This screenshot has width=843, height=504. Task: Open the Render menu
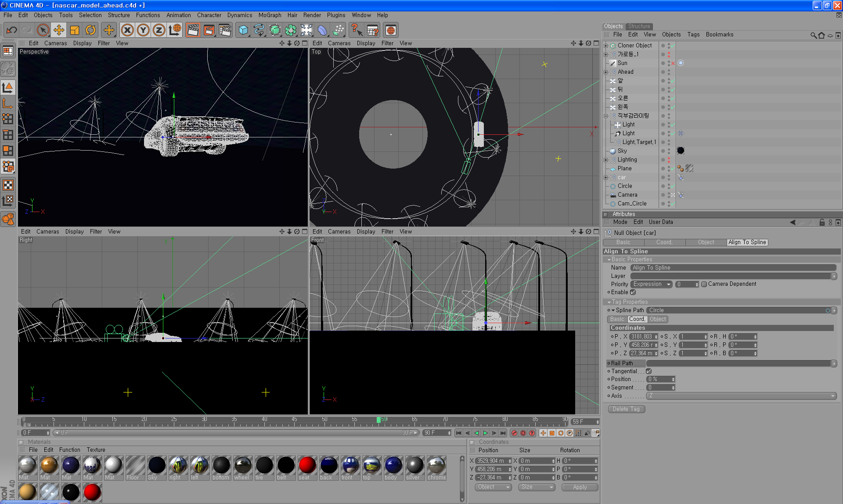(x=312, y=15)
